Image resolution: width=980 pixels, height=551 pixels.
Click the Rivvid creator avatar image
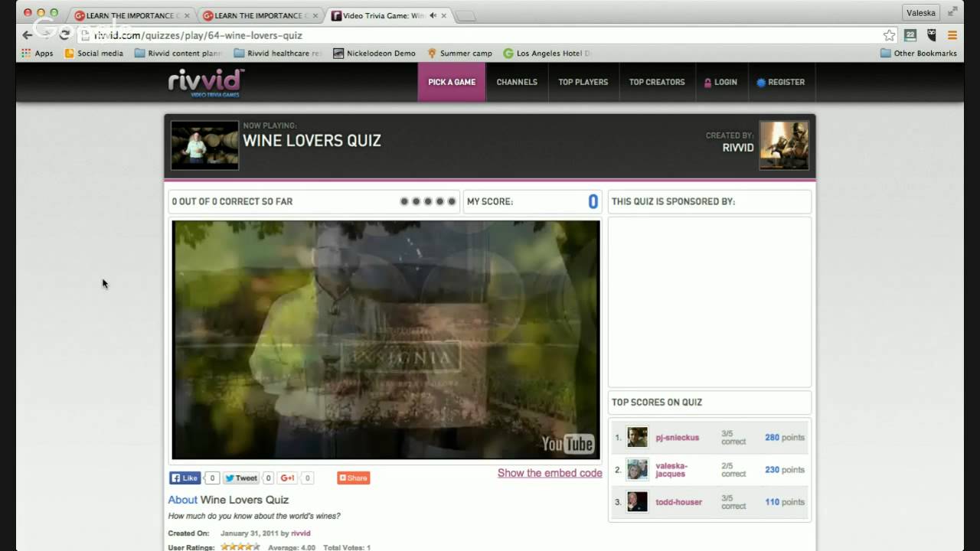pyautogui.click(x=784, y=145)
